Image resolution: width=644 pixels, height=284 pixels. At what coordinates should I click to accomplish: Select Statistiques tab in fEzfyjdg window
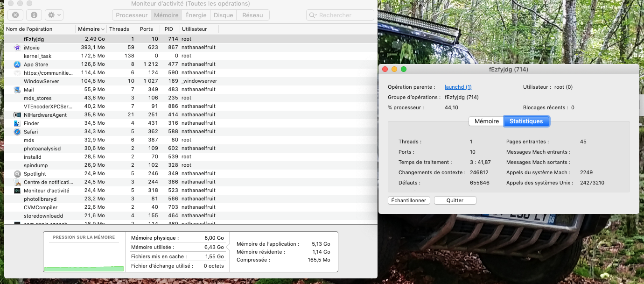(526, 121)
